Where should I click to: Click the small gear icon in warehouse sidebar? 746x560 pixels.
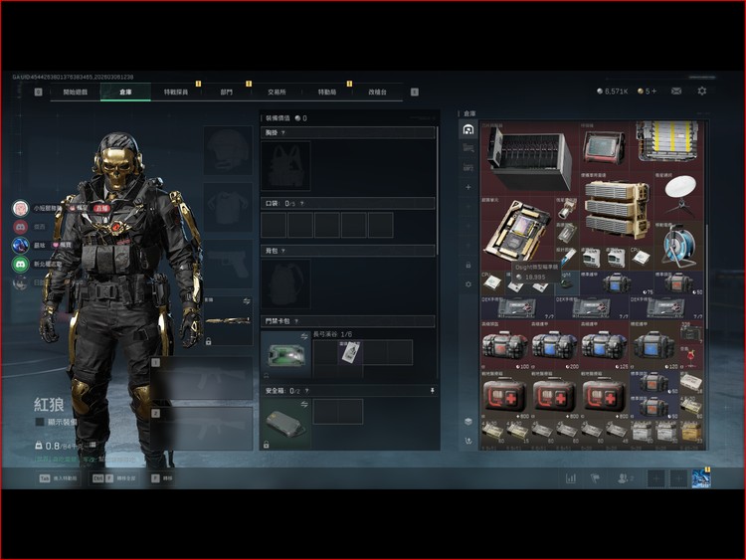468,283
